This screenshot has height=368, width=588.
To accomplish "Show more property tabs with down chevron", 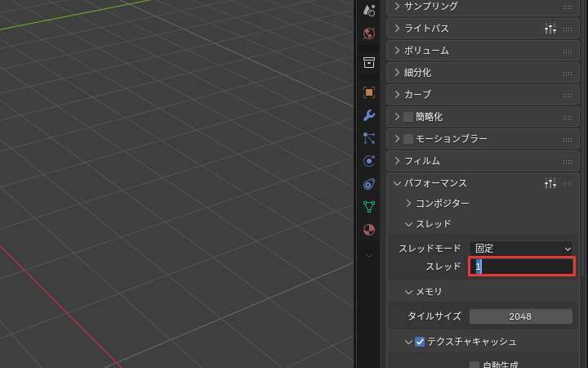I will [369, 256].
